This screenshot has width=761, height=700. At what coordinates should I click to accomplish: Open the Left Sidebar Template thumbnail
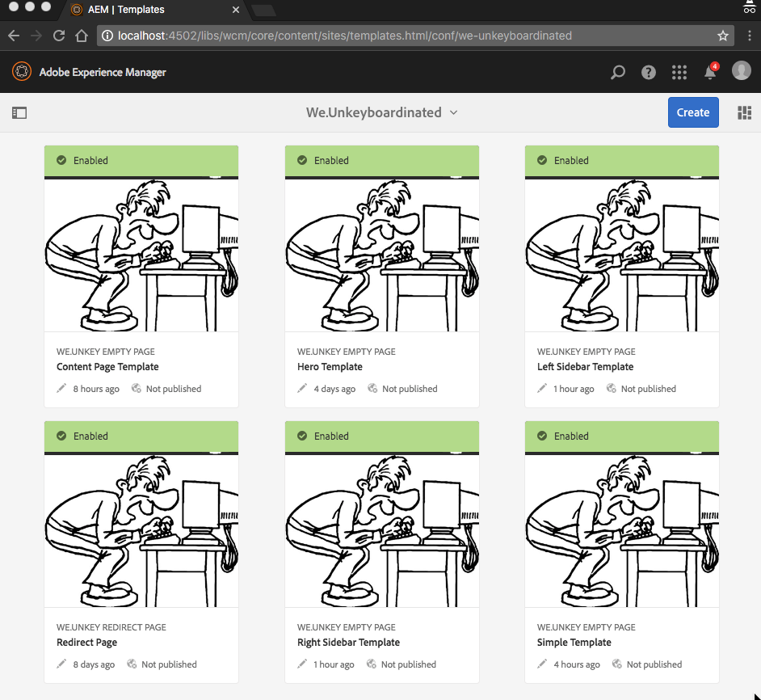[x=622, y=255]
